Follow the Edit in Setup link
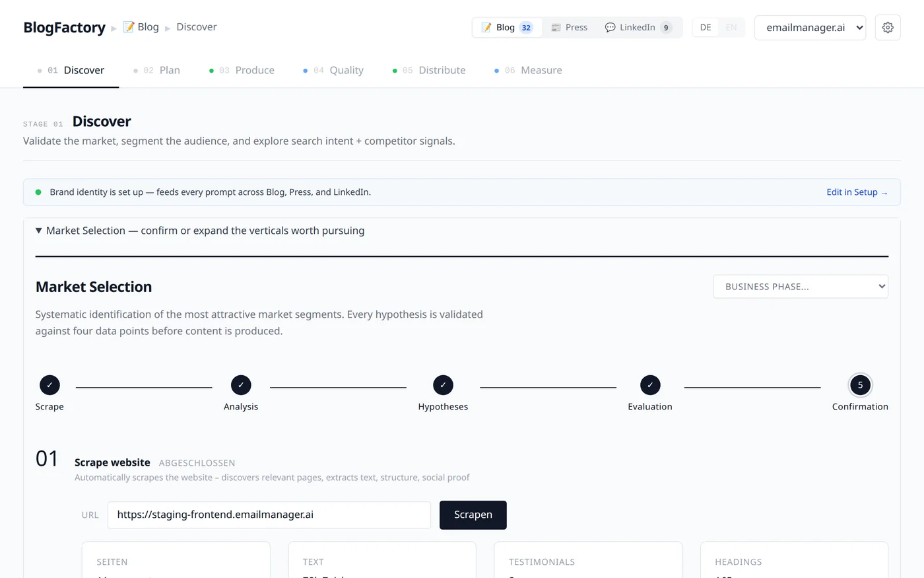924x578 pixels. point(857,192)
